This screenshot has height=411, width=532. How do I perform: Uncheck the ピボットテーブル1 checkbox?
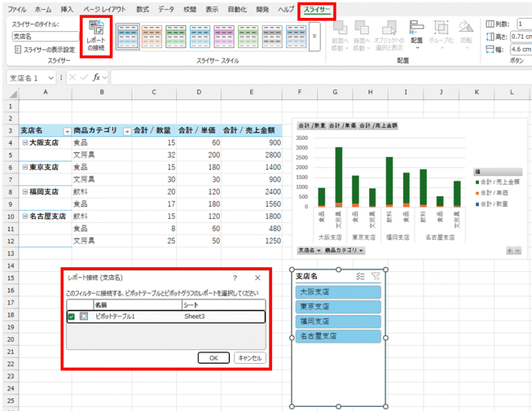[71, 317]
